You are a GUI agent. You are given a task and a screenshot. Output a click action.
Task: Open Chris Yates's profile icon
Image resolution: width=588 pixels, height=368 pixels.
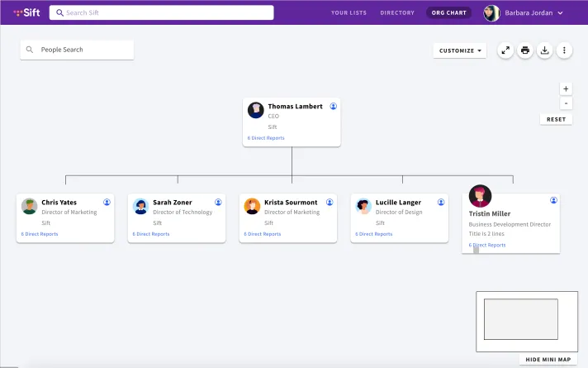pyautogui.click(x=107, y=202)
